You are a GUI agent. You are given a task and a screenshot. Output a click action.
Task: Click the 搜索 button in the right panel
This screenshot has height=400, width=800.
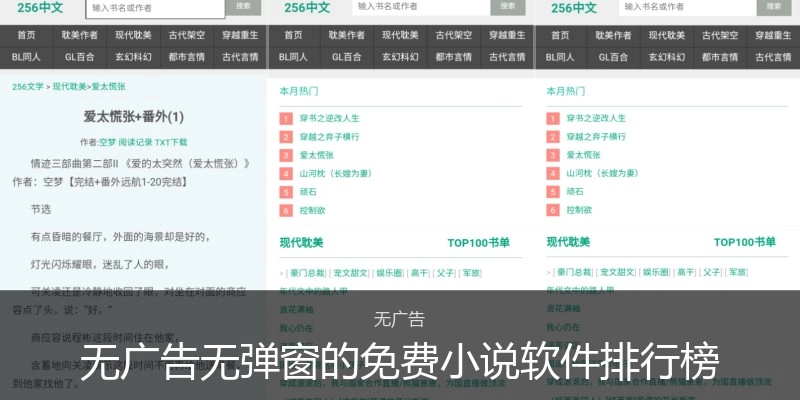(x=774, y=7)
